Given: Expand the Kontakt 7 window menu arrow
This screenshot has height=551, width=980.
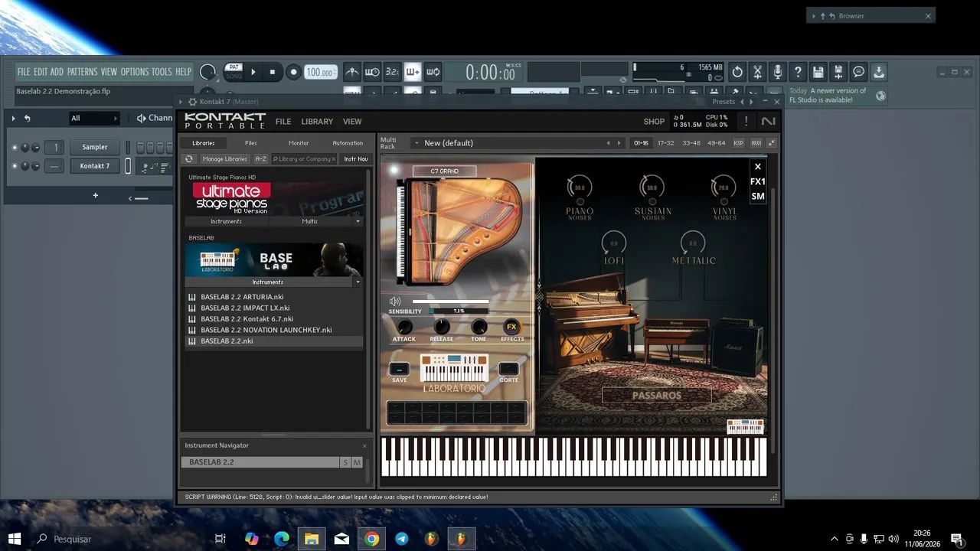Looking at the screenshot, I should pos(181,102).
